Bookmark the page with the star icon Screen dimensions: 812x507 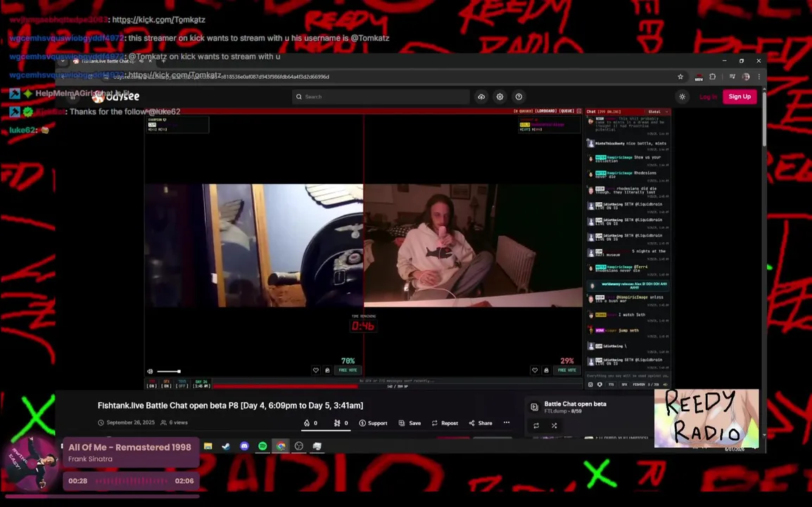click(x=680, y=77)
